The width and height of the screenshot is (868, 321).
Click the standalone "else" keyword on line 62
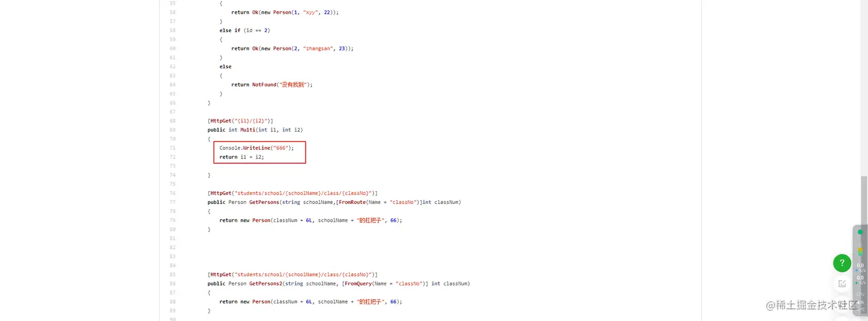225,67
